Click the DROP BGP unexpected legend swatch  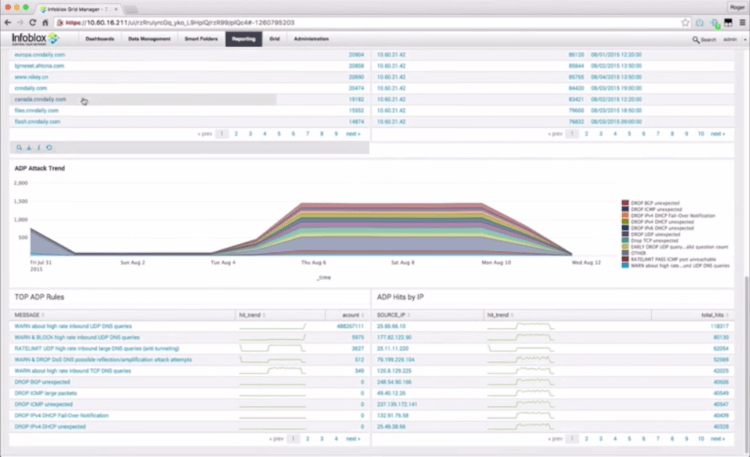click(625, 201)
